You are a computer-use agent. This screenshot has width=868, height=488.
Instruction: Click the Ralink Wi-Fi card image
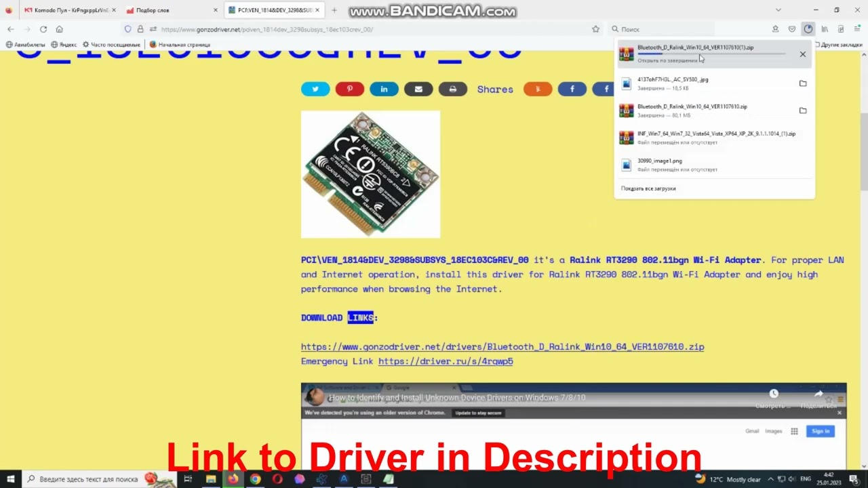[x=370, y=174]
